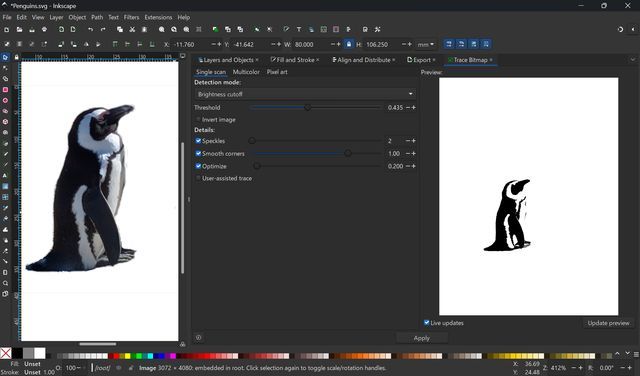Close the Trace Bitmap tab
The image size is (640, 376).
tap(491, 60)
